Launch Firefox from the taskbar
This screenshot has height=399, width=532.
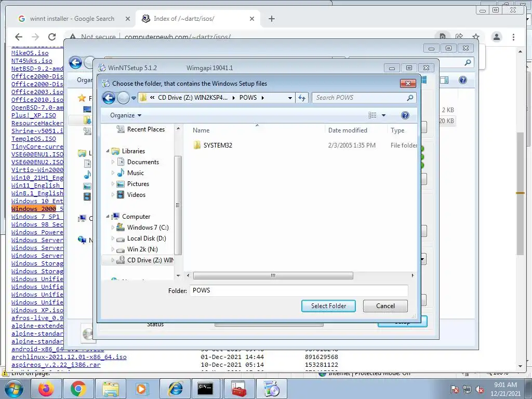(46, 389)
